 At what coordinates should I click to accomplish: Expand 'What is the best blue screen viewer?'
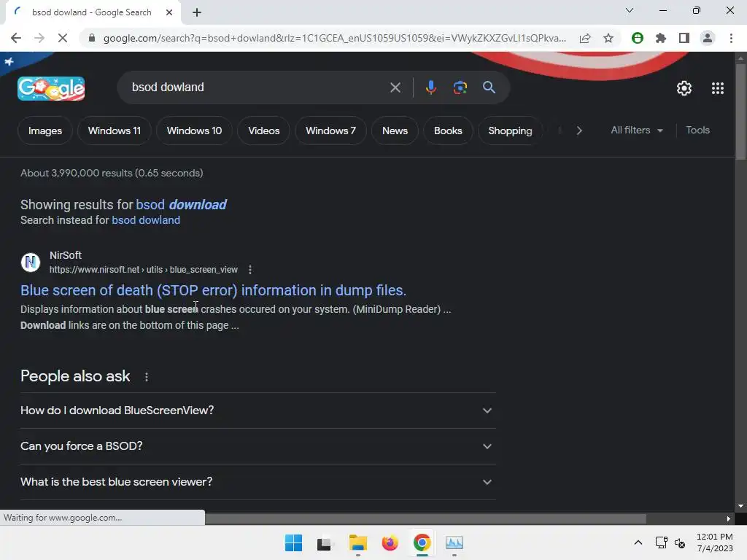pyautogui.click(x=258, y=482)
